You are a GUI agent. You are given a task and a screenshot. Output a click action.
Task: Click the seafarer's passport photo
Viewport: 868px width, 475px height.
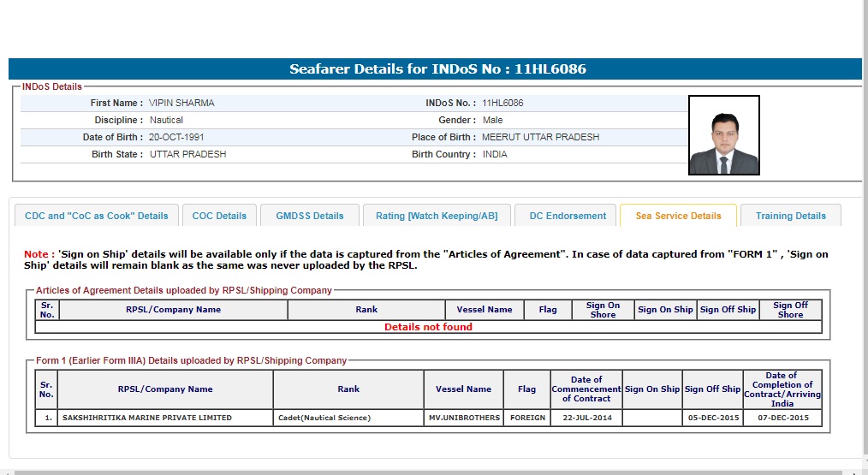click(x=723, y=135)
